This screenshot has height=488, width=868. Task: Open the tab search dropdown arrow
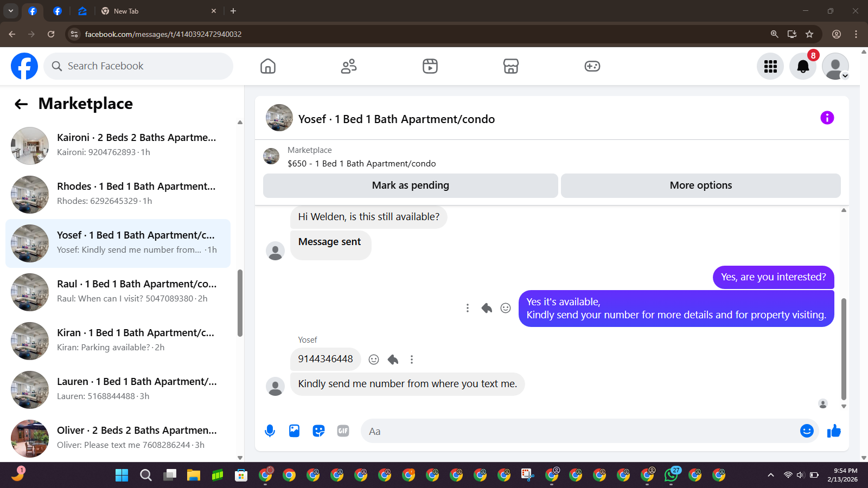(x=11, y=11)
